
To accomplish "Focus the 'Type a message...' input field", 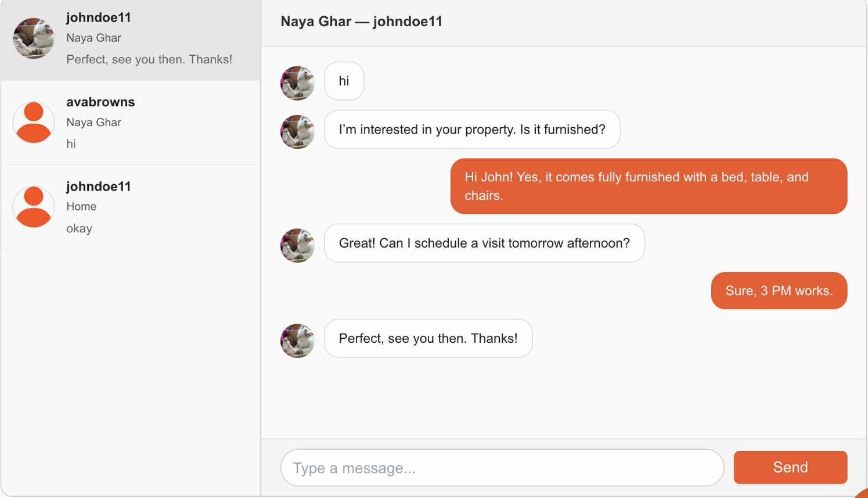I will tap(502, 467).
